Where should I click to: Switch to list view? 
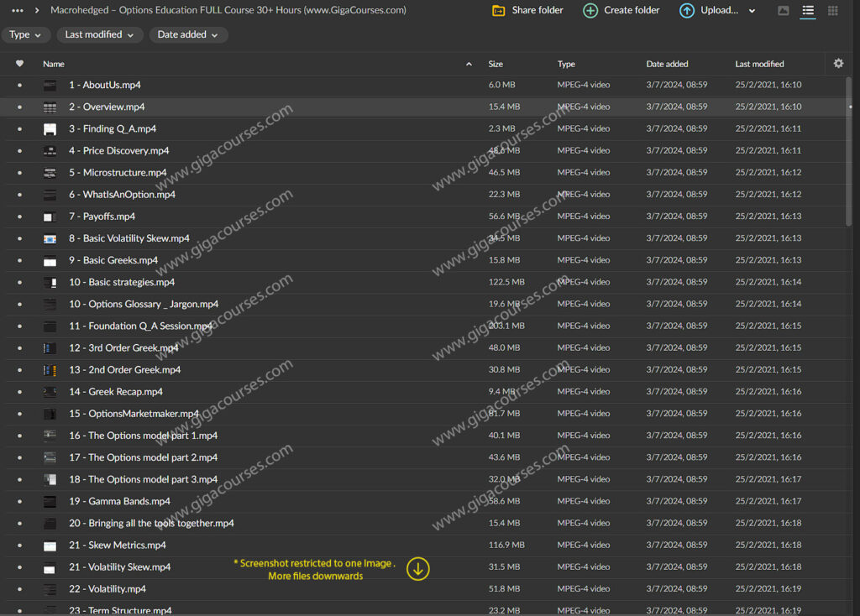808,11
